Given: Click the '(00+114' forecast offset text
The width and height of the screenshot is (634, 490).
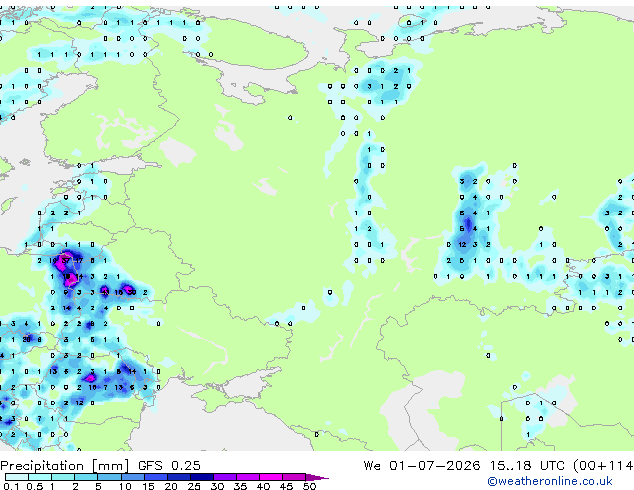Looking at the screenshot, I should click(x=603, y=465).
